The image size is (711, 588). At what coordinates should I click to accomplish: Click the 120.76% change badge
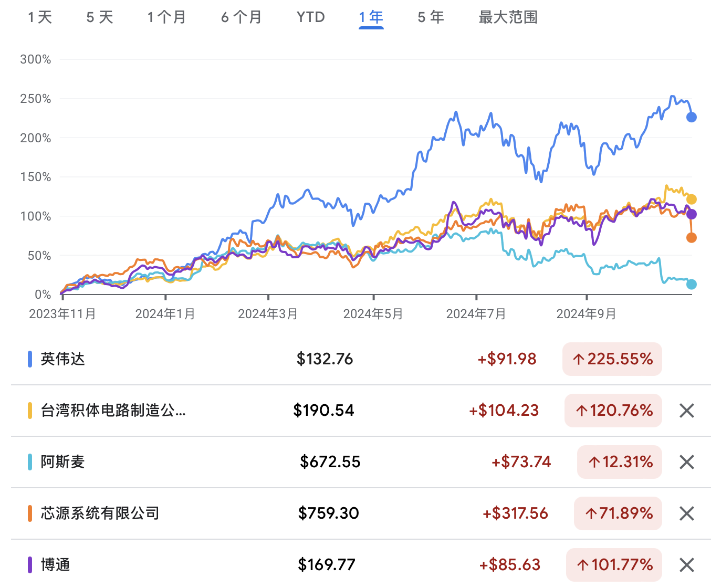(x=613, y=411)
